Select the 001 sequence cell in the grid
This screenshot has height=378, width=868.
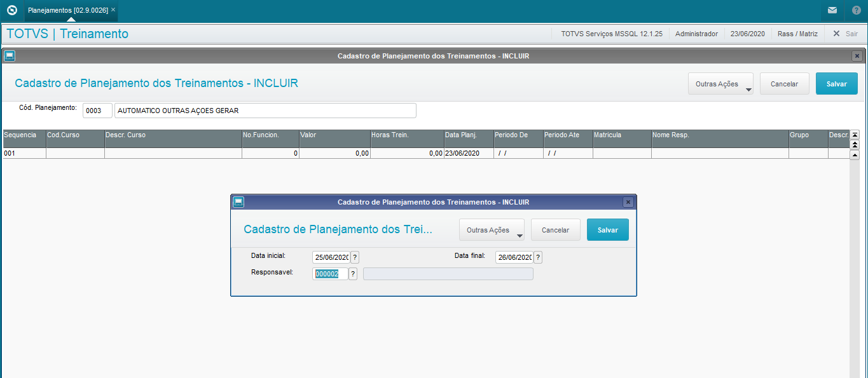24,153
